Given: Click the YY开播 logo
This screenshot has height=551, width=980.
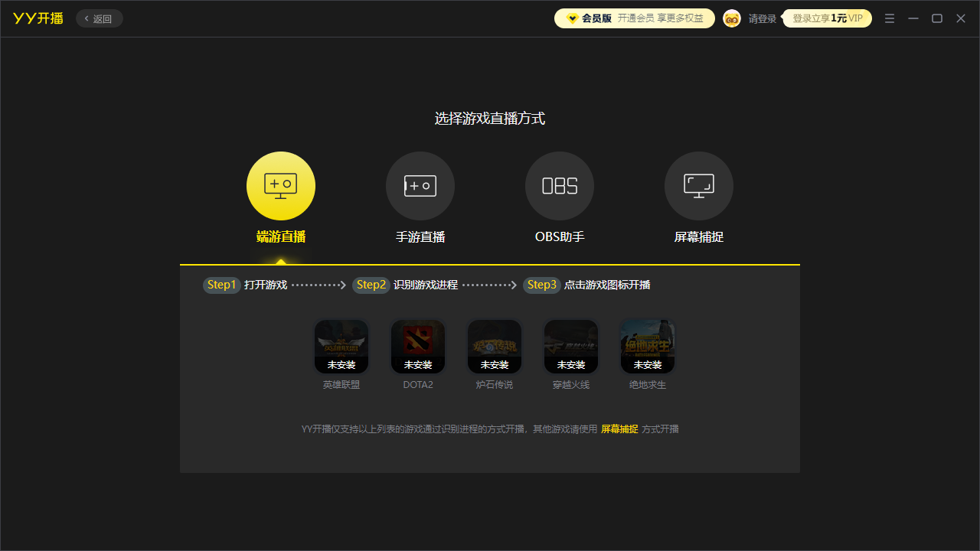Looking at the screenshot, I should tap(38, 18).
